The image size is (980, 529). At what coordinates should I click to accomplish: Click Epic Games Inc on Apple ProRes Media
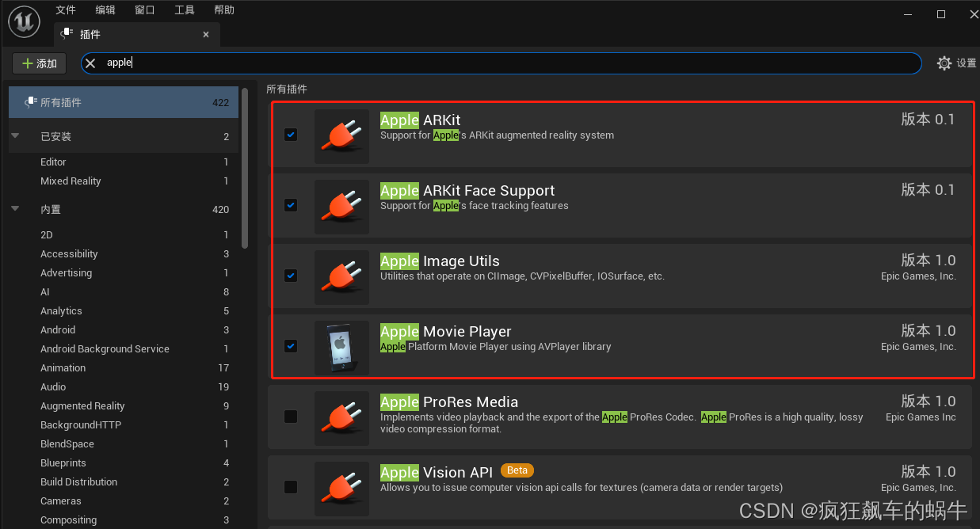tap(921, 417)
